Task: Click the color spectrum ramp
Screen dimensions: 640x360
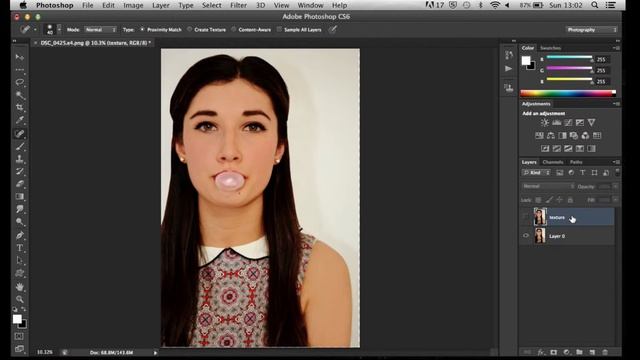Action: pos(568,93)
